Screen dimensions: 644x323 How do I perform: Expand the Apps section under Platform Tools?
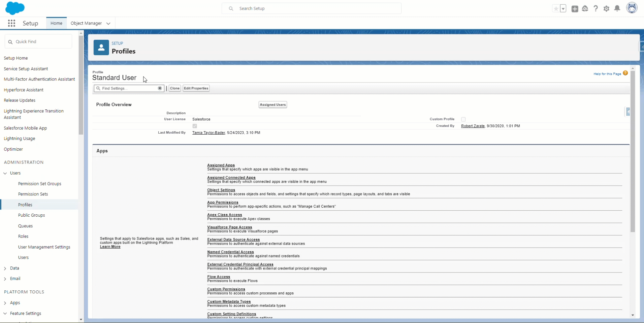click(x=5, y=303)
